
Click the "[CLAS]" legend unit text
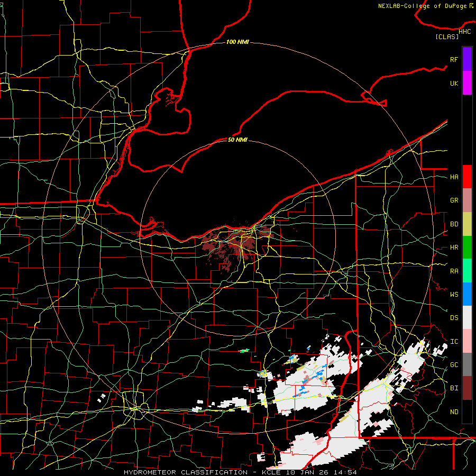(x=447, y=36)
